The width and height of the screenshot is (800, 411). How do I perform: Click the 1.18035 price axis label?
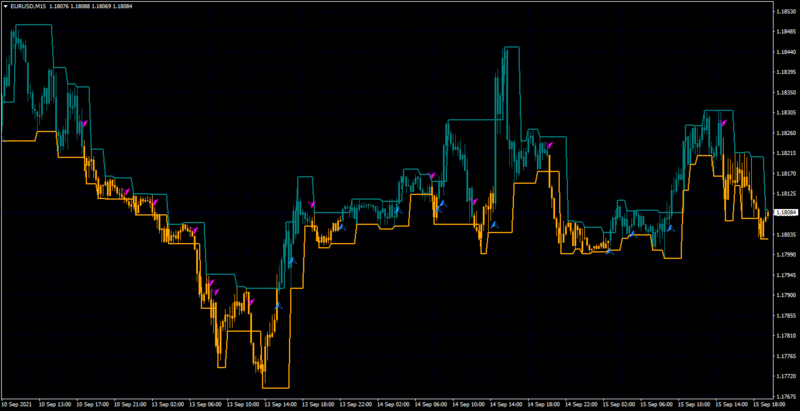[786, 235]
